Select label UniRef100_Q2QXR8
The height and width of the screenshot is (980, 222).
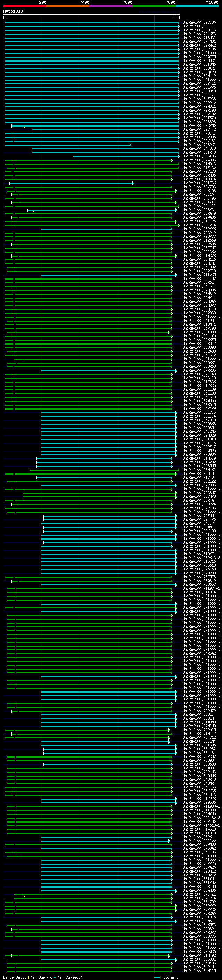click(199, 72)
